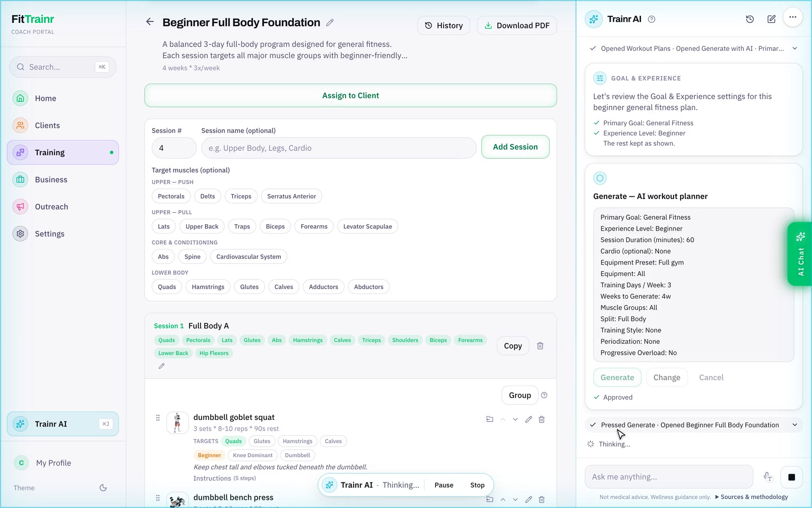Click Assign to Client button
This screenshot has height=508, width=812.
click(351, 96)
